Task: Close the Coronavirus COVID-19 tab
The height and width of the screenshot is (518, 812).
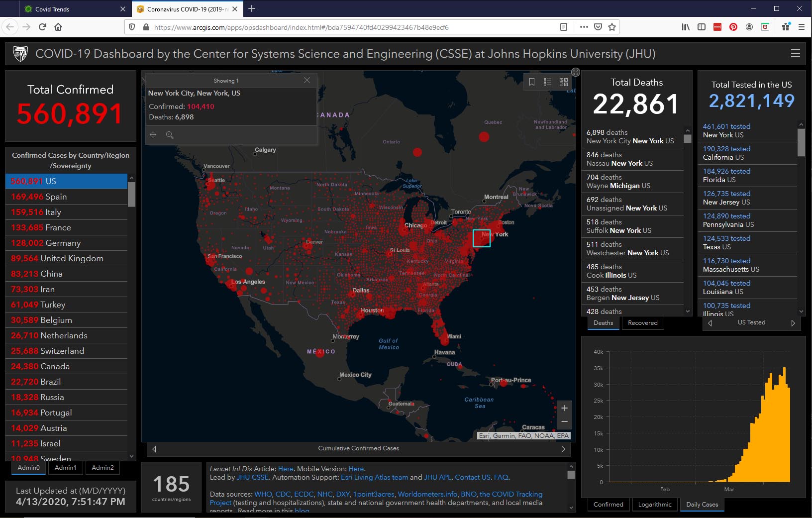Action: [x=235, y=9]
